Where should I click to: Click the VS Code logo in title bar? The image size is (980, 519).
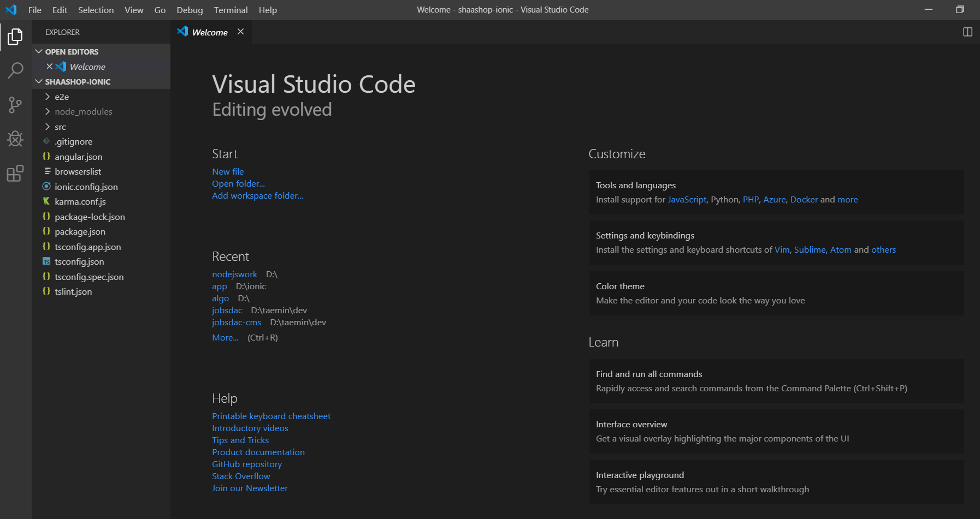click(11, 10)
